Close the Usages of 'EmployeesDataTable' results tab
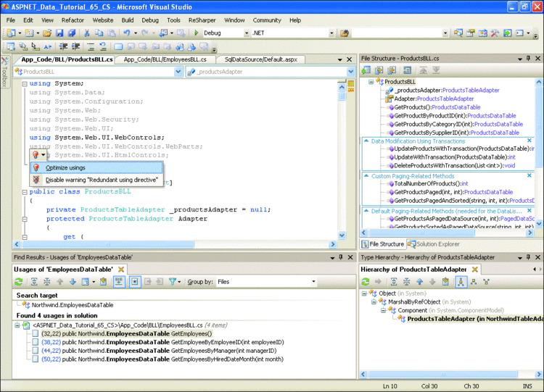 tap(121, 270)
